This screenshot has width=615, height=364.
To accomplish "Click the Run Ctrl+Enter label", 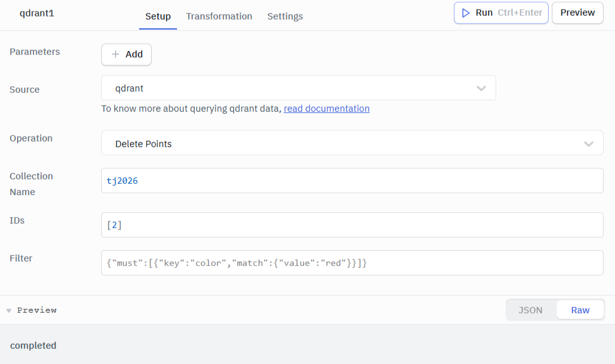I will [509, 13].
